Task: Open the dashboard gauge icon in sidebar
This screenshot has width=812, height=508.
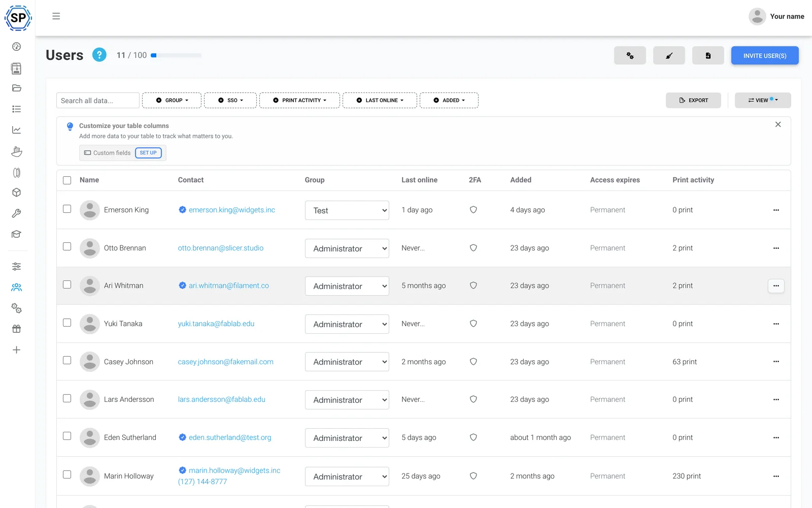Action: pyautogui.click(x=17, y=47)
